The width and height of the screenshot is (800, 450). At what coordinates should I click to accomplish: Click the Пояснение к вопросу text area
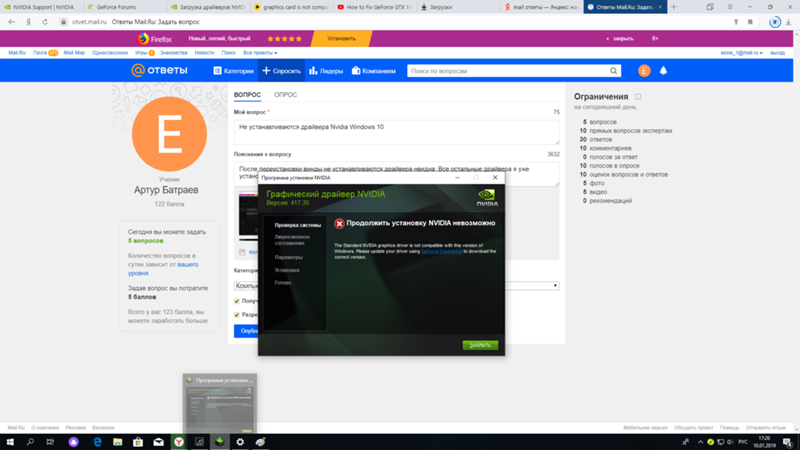pos(396,174)
